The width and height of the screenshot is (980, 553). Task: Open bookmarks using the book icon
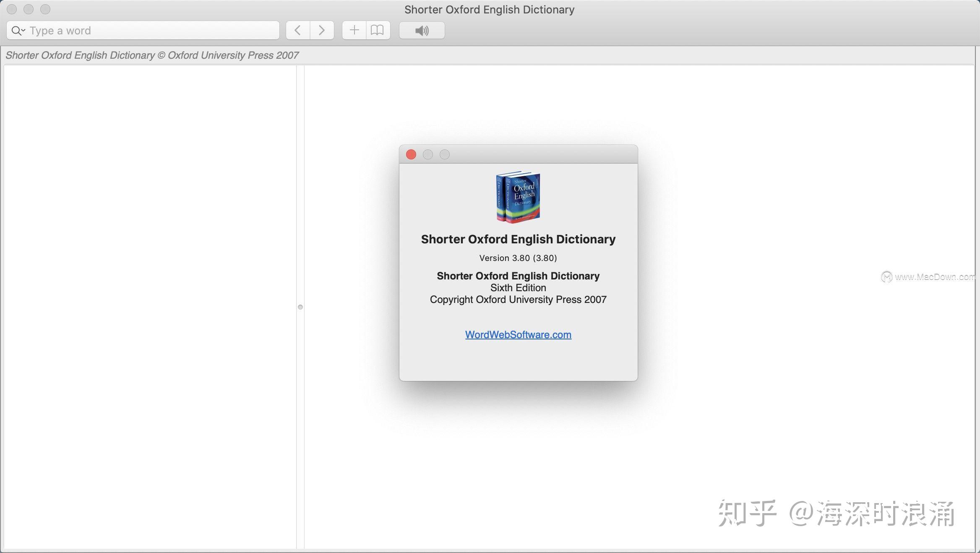click(x=377, y=30)
